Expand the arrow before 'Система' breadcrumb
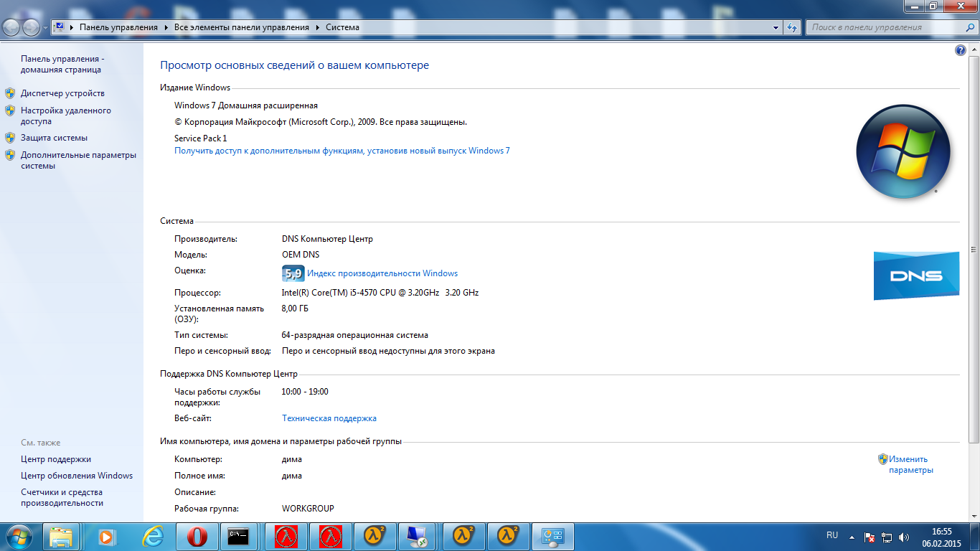Image resolution: width=980 pixels, height=551 pixels. [x=317, y=27]
